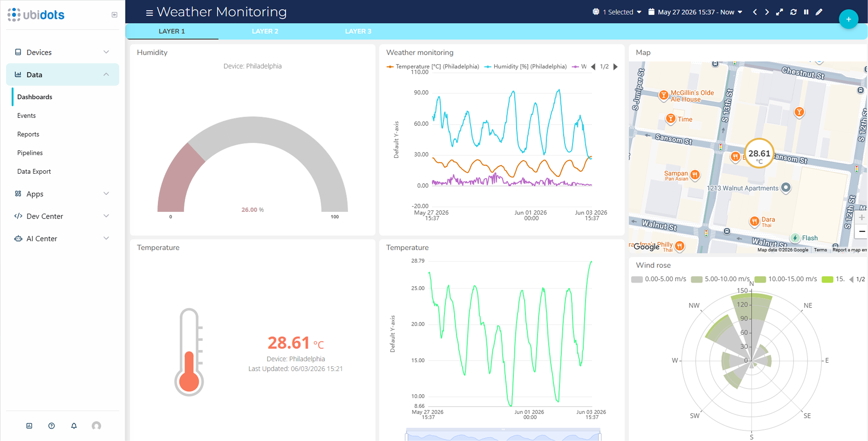Open Events under Data menu
Screen dimensions: 868x441
(26, 115)
